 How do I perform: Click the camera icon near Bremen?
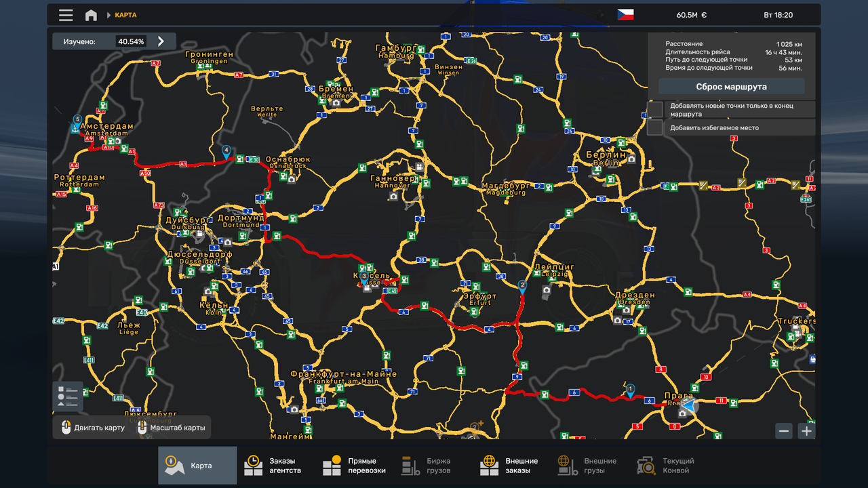336,102
